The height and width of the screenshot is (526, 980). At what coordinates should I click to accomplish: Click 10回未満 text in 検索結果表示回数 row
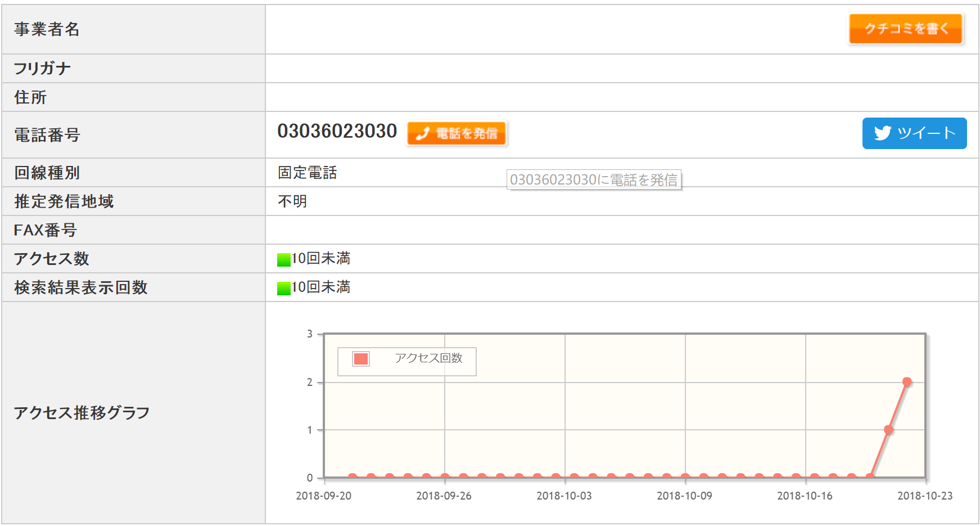[321, 287]
